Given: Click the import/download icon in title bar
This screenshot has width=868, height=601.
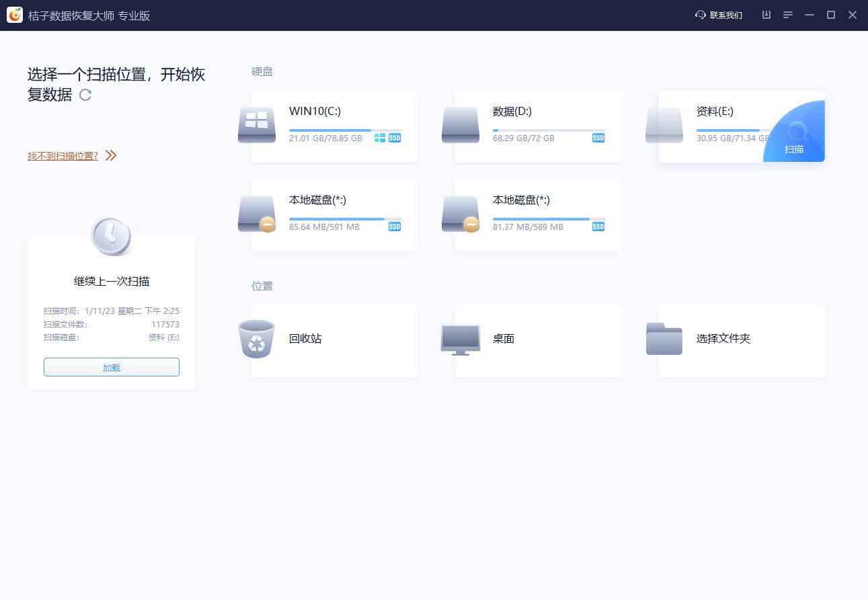Looking at the screenshot, I should pos(766,15).
